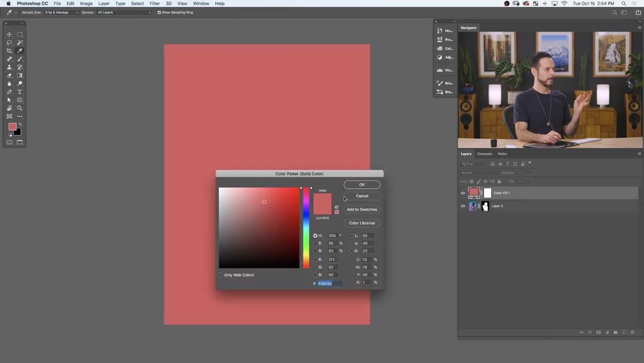The image size is (644, 363).
Task: Select the Brush tool
Action: coord(20,59)
